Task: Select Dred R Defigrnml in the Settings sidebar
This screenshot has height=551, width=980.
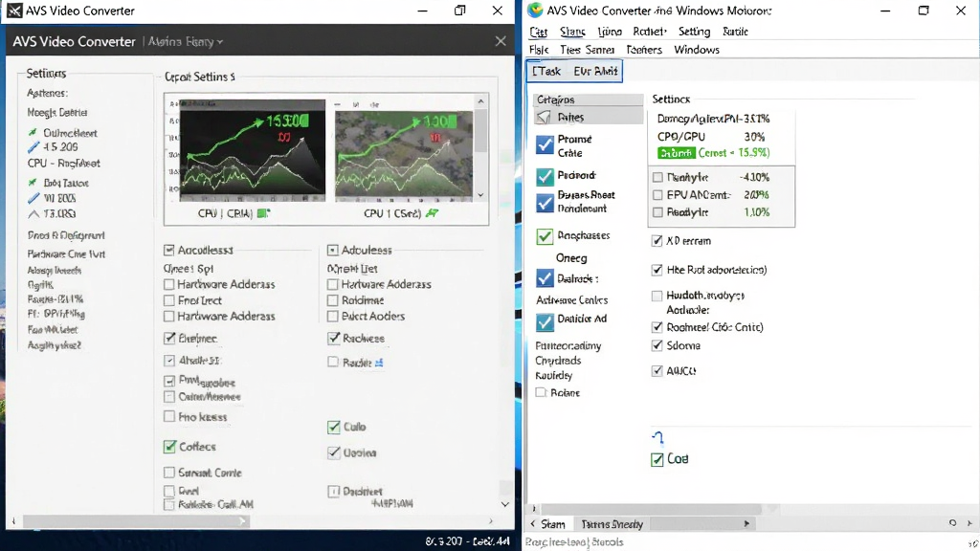Action: click(x=66, y=235)
